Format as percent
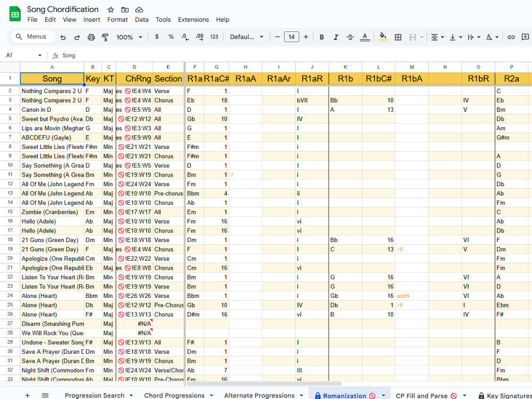532x399 pixels. point(171,37)
